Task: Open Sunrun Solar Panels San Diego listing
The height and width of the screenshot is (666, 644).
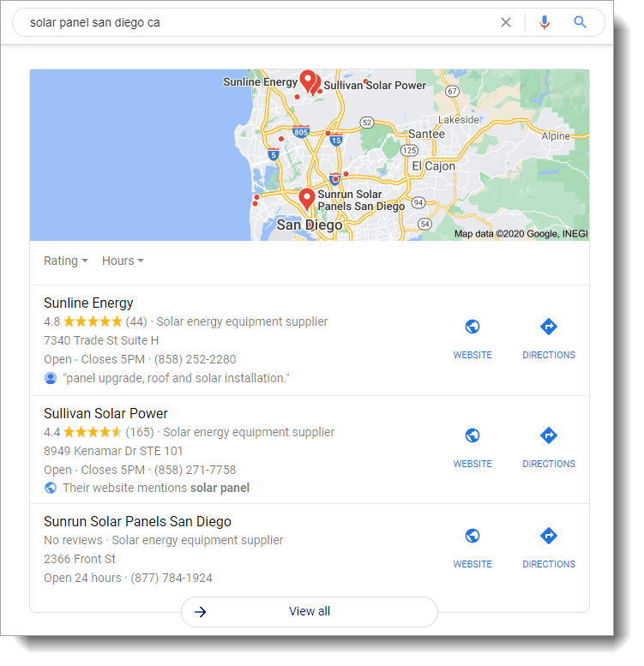Action: pos(137,521)
